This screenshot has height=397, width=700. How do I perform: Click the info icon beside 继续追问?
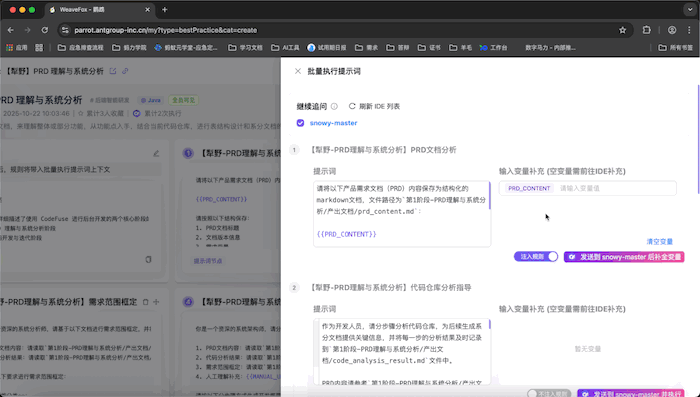(334, 106)
